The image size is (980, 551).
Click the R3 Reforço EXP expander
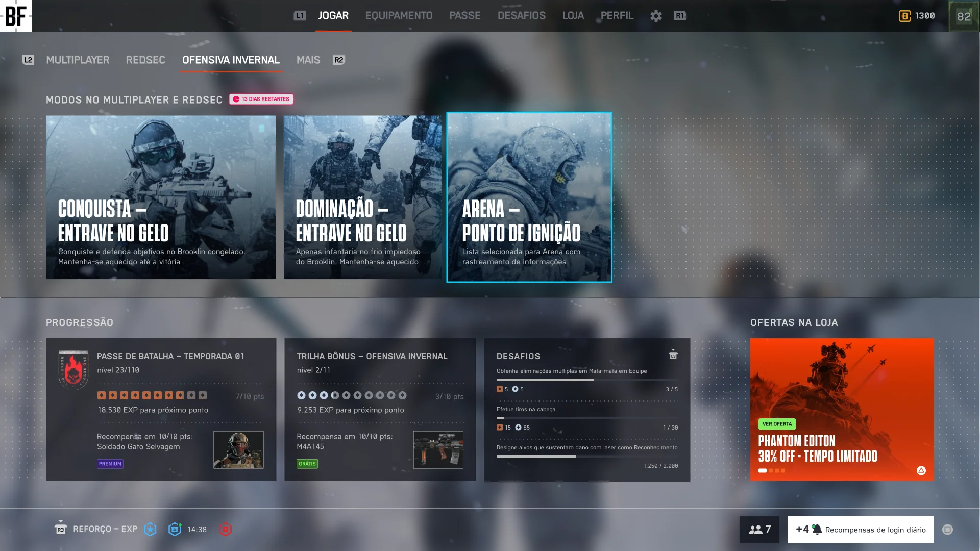tap(60, 529)
